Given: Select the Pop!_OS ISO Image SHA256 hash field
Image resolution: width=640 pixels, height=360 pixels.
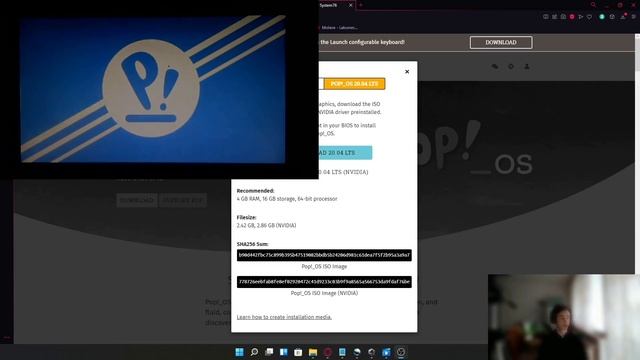Looking at the screenshot, I should tap(324, 255).
